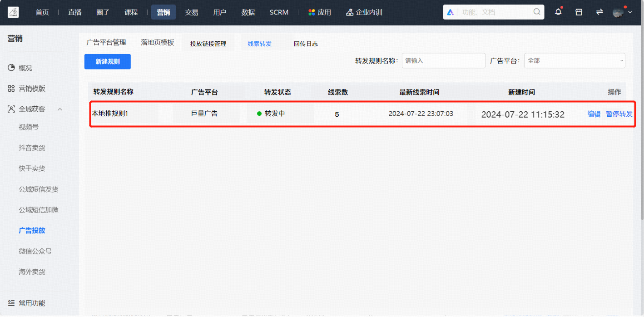The height and width of the screenshot is (317, 644).
Task: Select 广告投放 in sidebar
Action: pyautogui.click(x=32, y=230)
